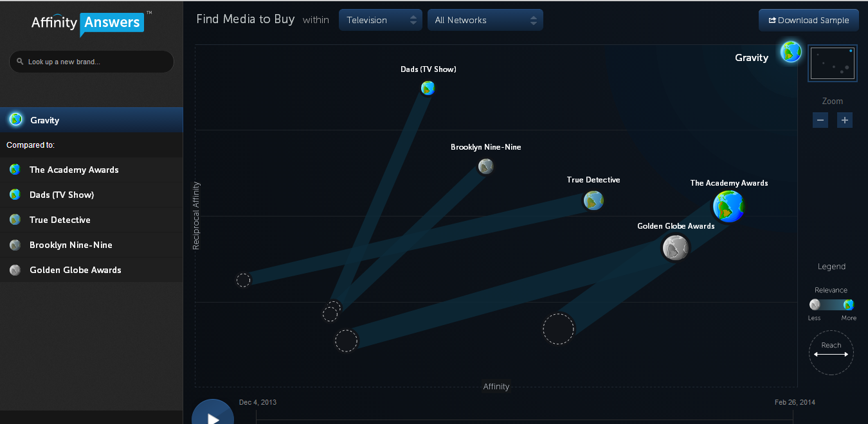Click the Dads (TV Show) chart label

[x=428, y=69]
